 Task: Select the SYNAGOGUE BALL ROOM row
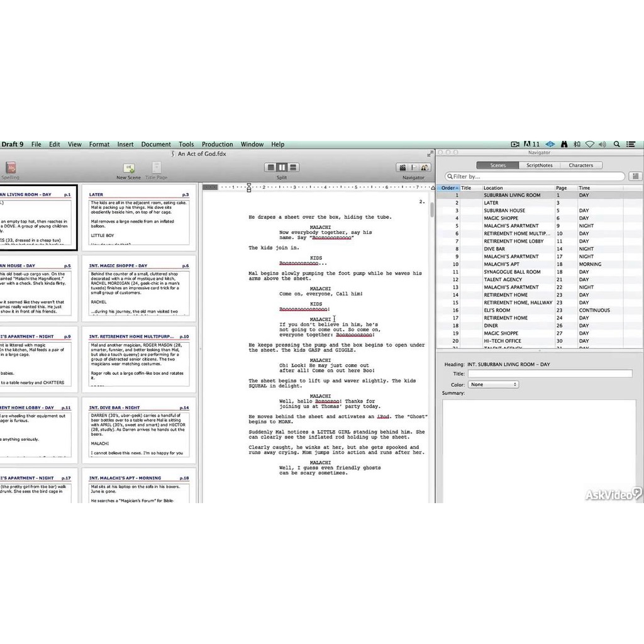[539, 272]
